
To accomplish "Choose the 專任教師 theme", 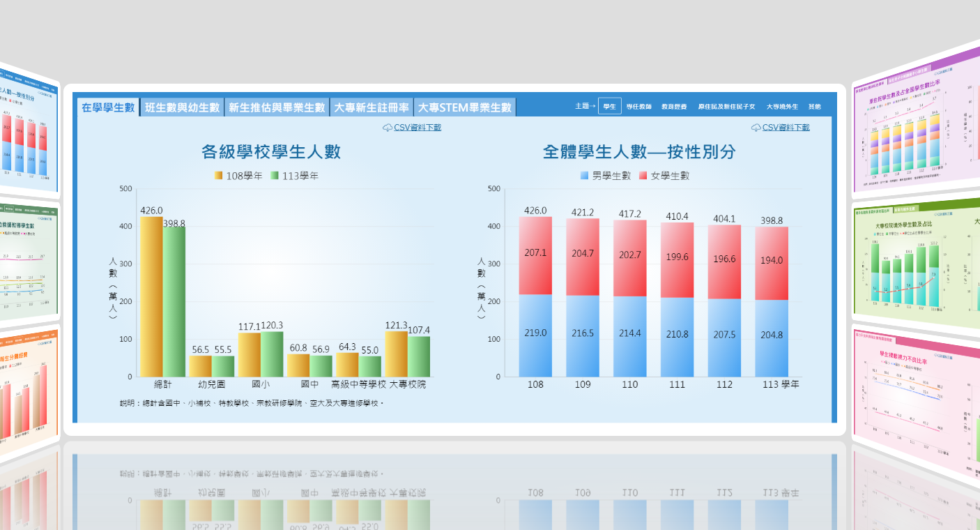I will 638,107.
